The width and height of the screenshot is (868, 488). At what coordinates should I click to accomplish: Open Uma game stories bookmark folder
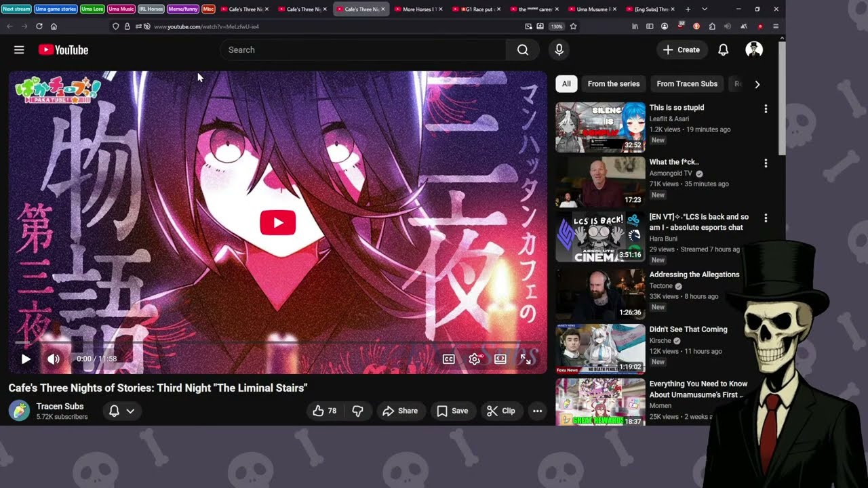pyautogui.click(x=56, y=9)
